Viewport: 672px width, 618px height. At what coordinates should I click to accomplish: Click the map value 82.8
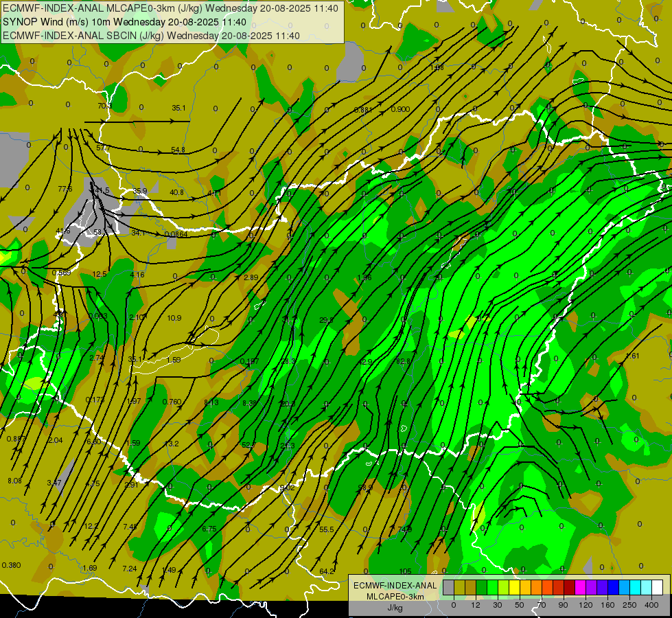[403, 361]
